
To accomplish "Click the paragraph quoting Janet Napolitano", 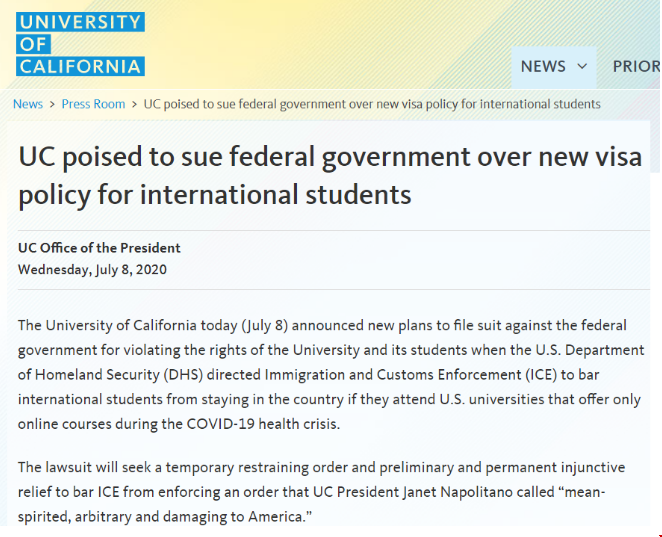I will (x=321, y=492).
